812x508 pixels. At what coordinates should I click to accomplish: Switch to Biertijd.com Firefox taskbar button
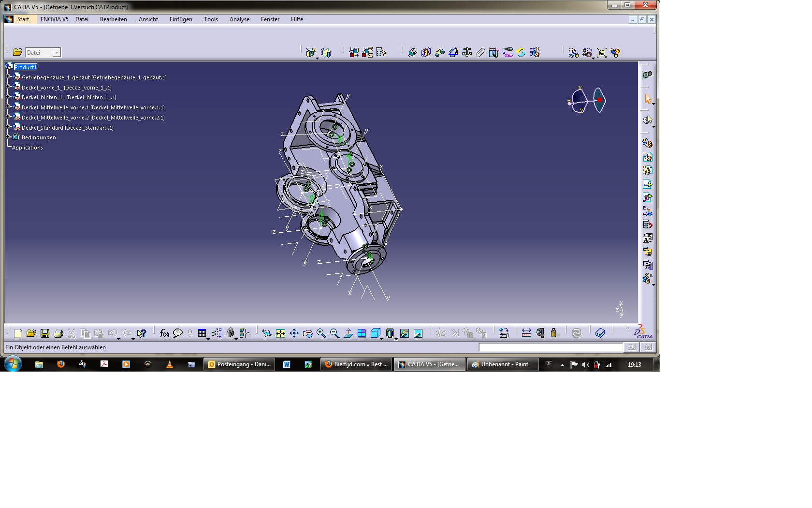click(356, 364)
